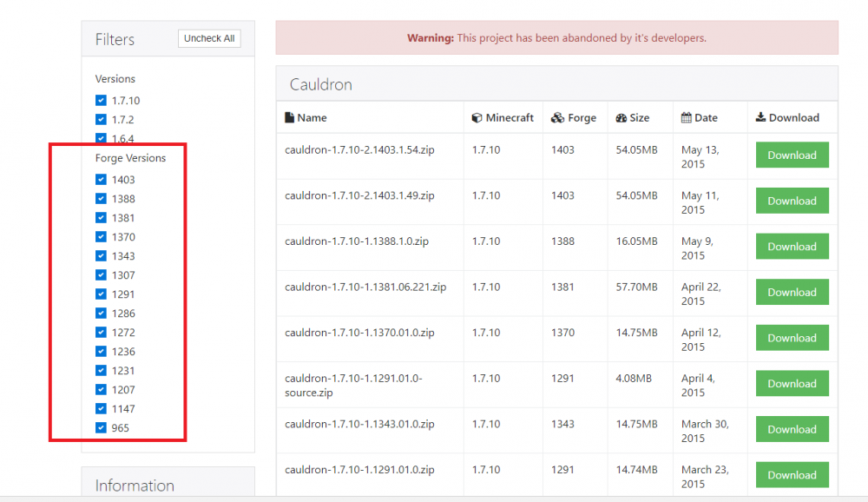Toggle Forge version 1370 checkbox
The width and height of the screenshot is (868, 502).
pos(101,236)
